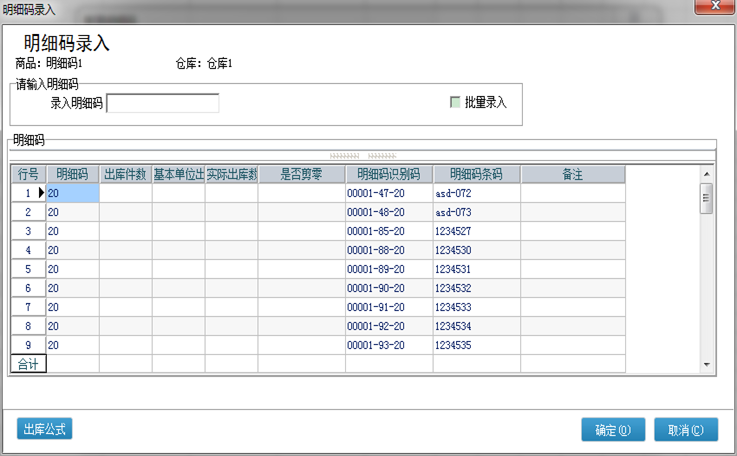Enable the 批量录入 checkbox
Viewport: 737px width, 456px height.
tap(456, 102)
